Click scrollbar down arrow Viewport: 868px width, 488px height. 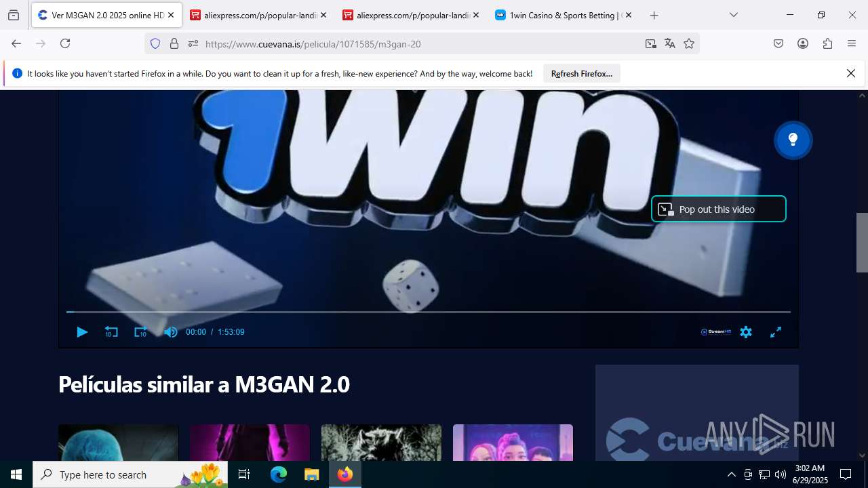pos(862,455)
